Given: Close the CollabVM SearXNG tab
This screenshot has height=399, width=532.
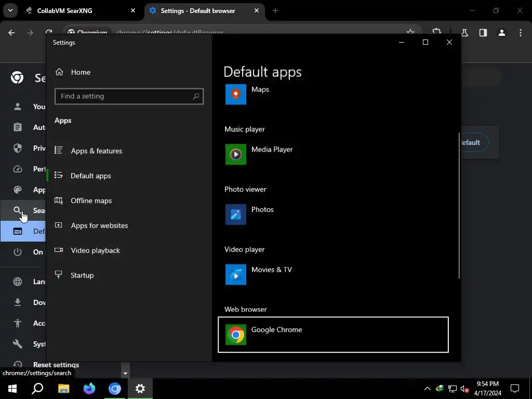Looking at the screenshot, I should tap(133, 11).
